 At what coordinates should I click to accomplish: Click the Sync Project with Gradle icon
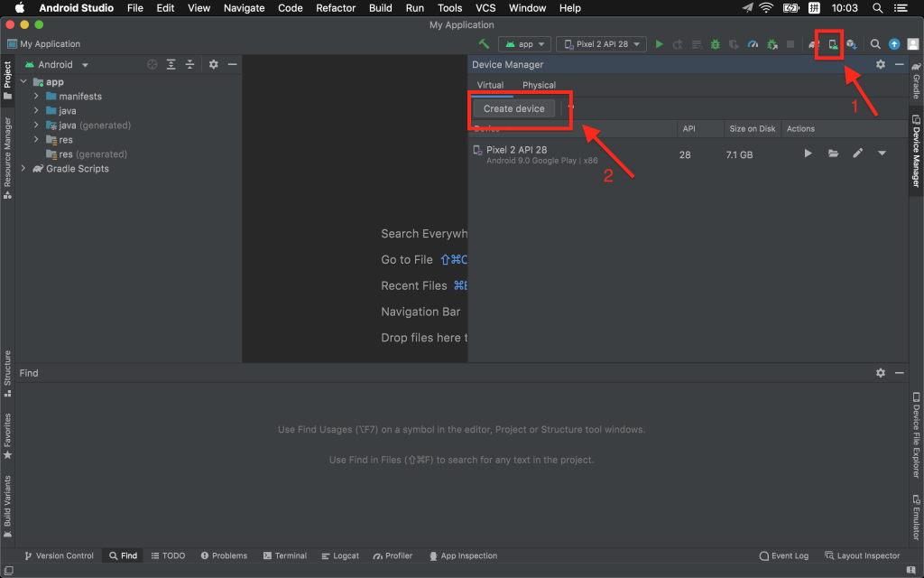pyautogui.click(x=814, y=44)
